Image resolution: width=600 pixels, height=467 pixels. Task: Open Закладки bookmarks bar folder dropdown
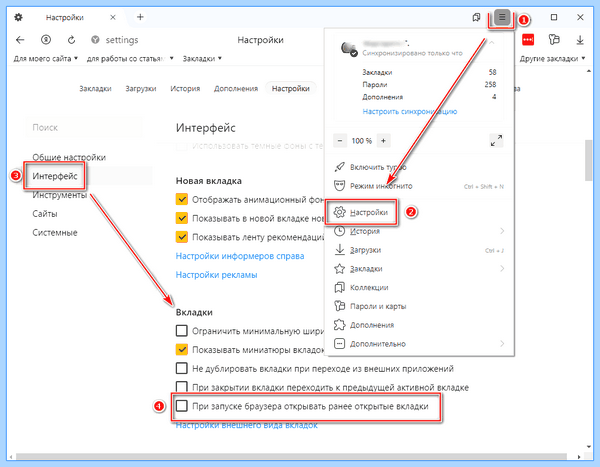pos(202,59)
